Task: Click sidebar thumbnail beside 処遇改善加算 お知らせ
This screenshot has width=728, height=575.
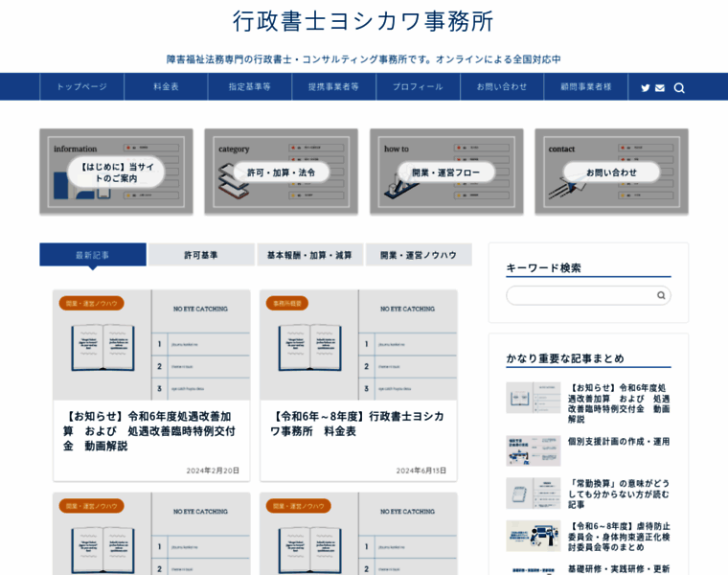Action: pyautogui.click(x=533, y=398)
